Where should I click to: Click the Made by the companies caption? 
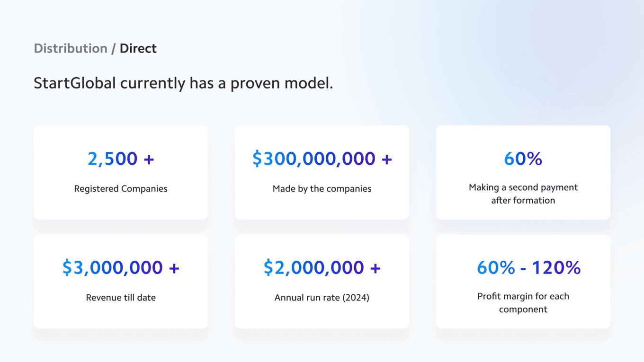[322, 189]
